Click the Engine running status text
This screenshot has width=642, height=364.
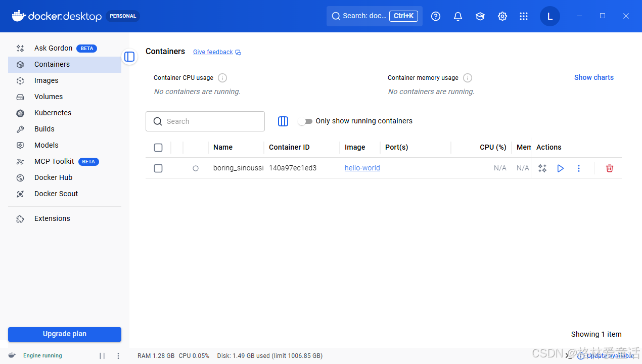pyautogui.click(x=42, y=356)
